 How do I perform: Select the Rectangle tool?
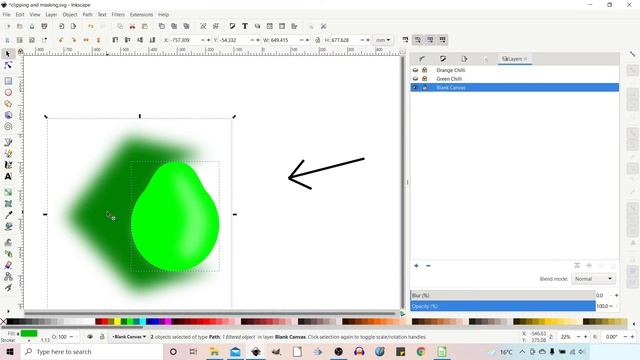[8, 81]
